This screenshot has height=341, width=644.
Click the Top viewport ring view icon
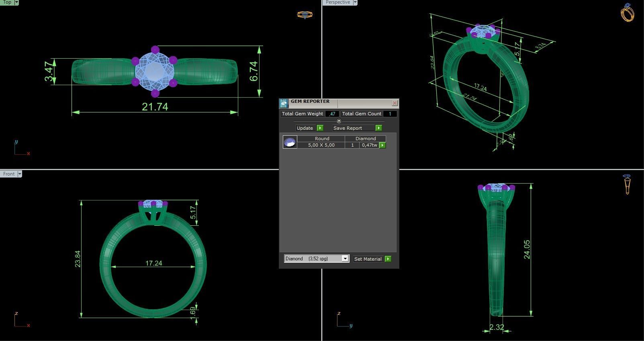[305, 15]
